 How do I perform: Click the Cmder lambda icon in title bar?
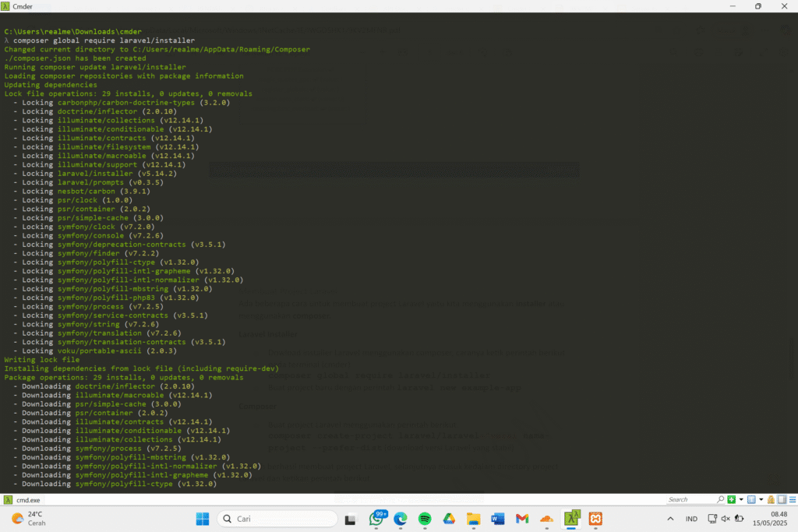click(x=7, y=6)
